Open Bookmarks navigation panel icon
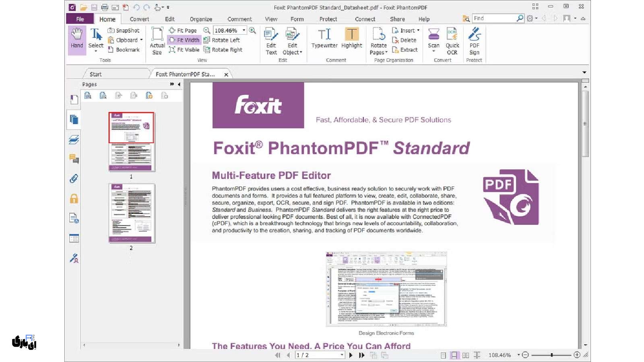644x362 pixels. pos(74,99)
